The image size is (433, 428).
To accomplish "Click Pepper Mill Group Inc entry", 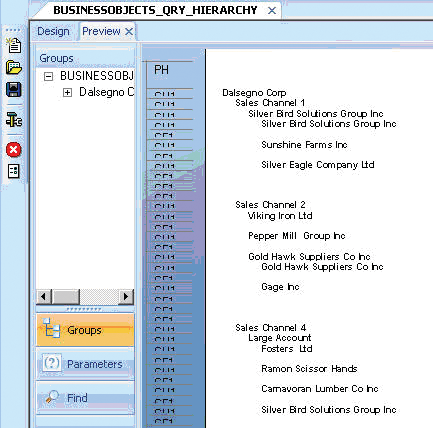I will [297, 236].
